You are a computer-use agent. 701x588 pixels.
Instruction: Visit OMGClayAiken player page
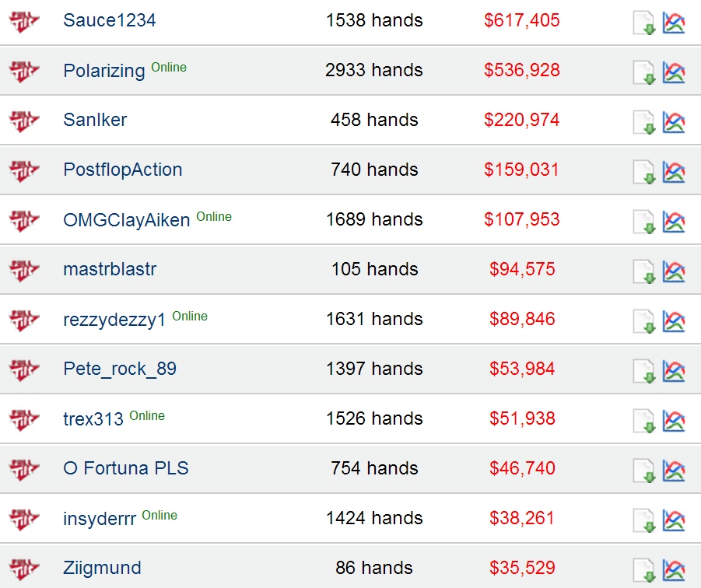(127, 220)
